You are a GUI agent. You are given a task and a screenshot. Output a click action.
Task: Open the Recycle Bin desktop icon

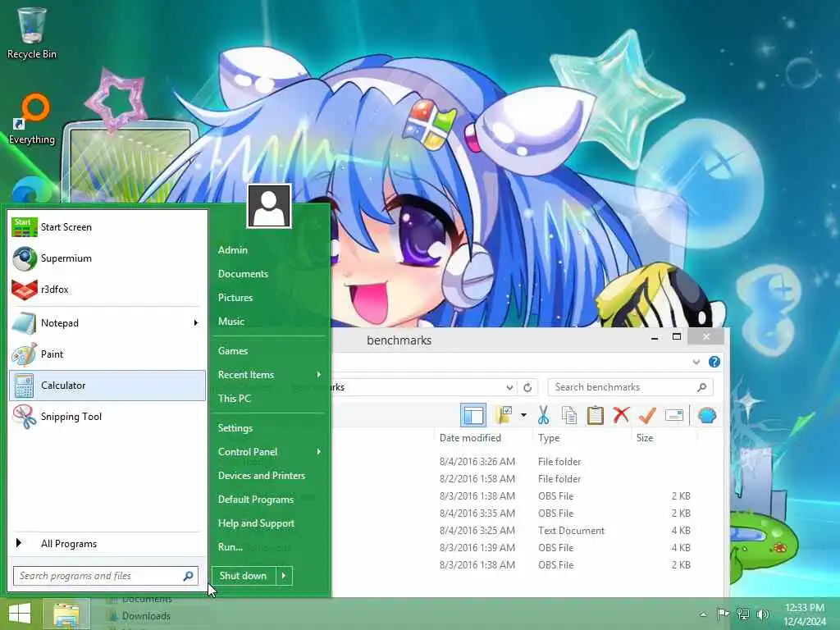pos(31,33)
